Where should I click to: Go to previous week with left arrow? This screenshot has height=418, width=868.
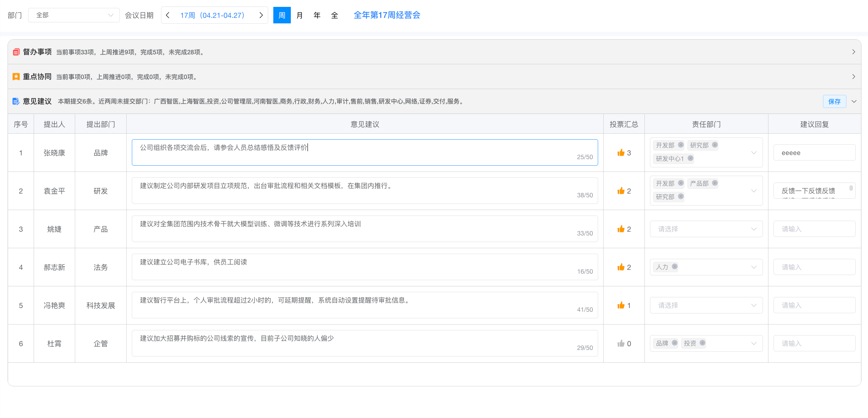coord(168,15)
